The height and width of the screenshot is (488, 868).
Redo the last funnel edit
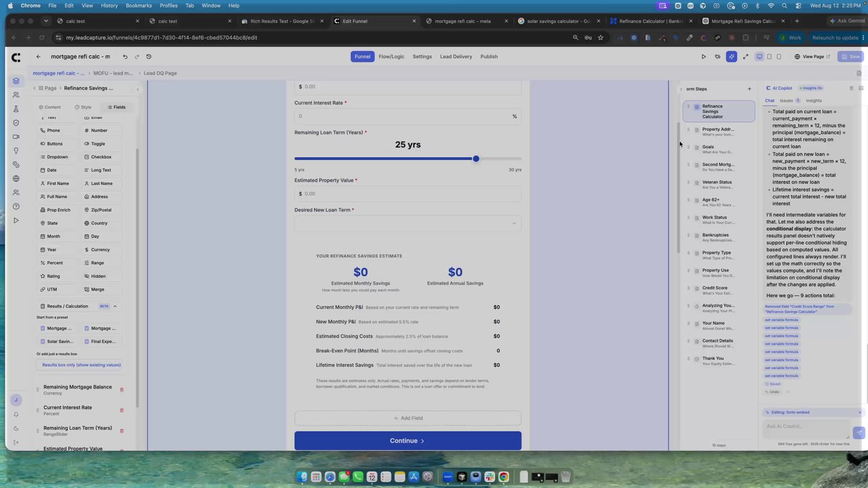[137, 56]
